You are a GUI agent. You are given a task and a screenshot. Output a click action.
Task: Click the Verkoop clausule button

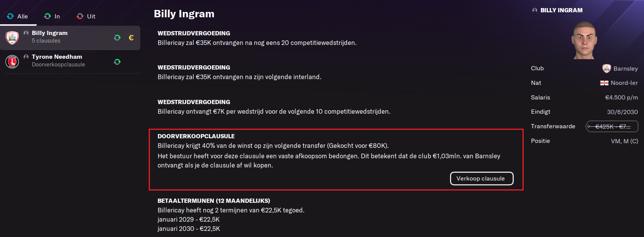tap(481, 179)
